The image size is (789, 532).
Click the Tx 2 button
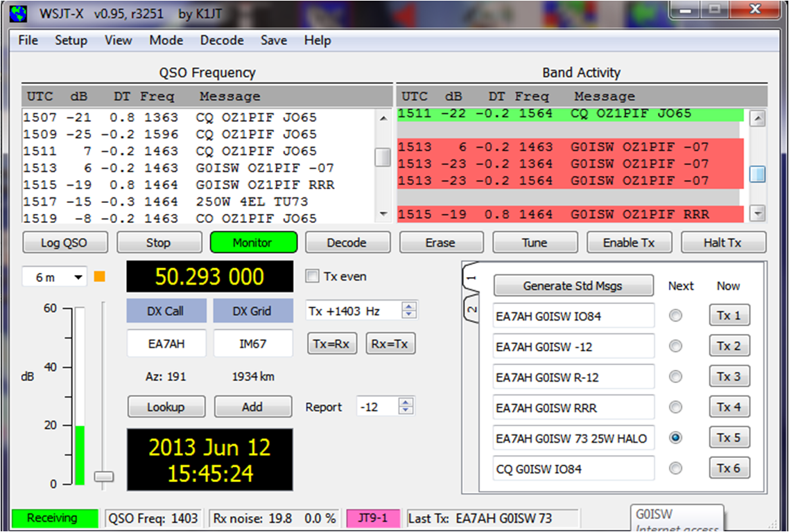729,346
